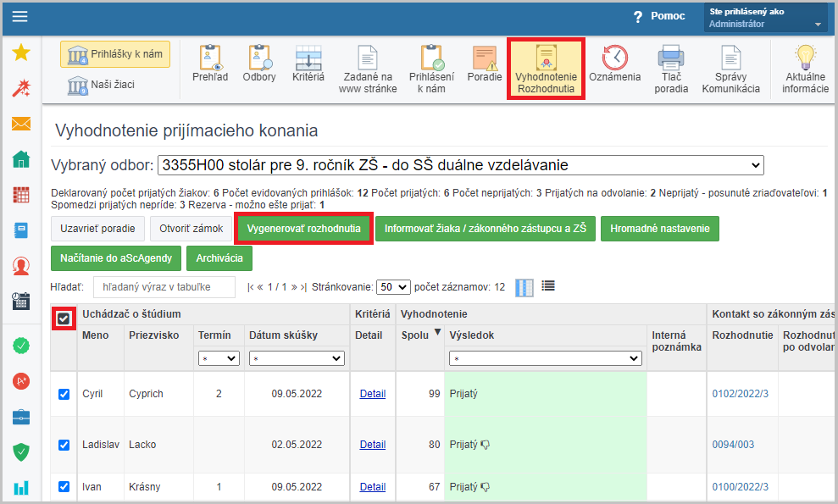Image resolution: width=838 pixels, height=504 pixels.
Task: Sort by the Spolu column arrow
Action: pyautogui.click(x=437, y=332)
